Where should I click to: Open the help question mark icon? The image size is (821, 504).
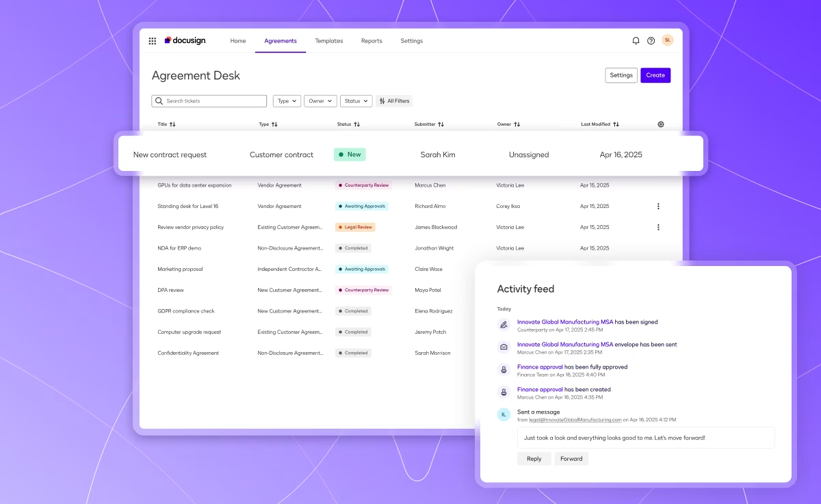coord(651,41)
